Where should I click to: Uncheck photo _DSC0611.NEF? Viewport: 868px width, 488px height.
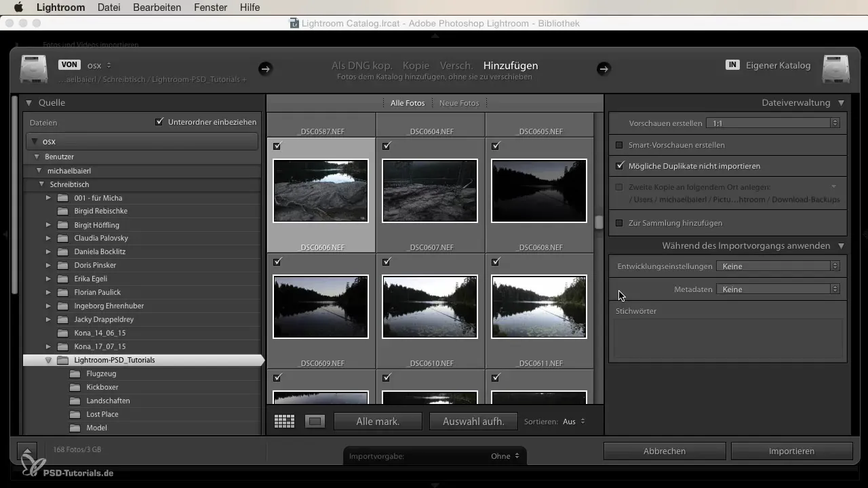click(496, 262)
